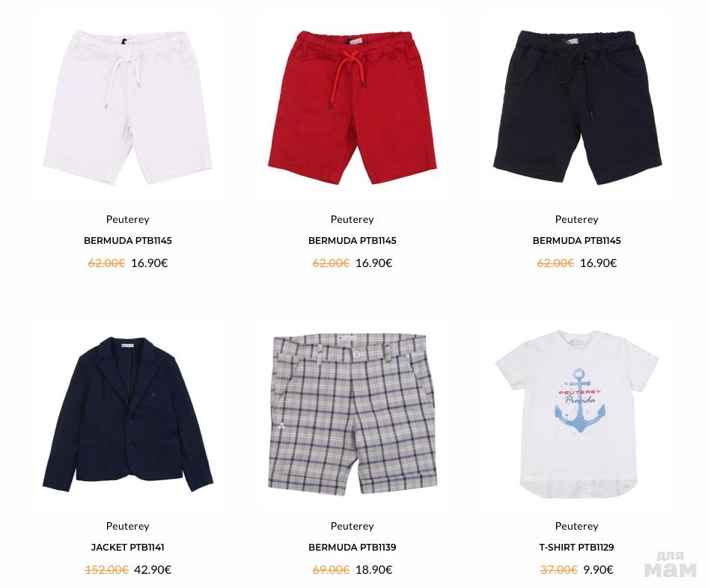The width and height of the screenshot is (708, 588).
Task: Click BERMUDA PTB1145 title under navy shorts
Action: pos(576,241)
